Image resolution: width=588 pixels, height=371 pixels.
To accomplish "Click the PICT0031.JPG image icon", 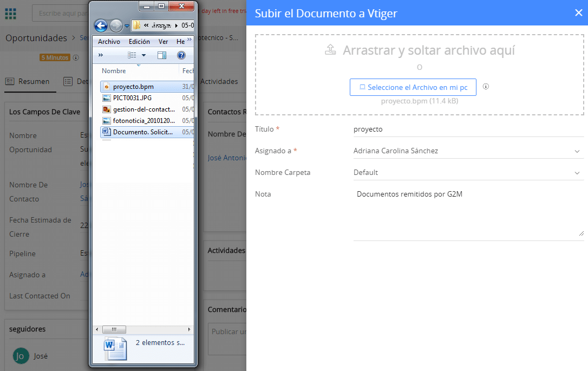I will click(x=107, y=98).
